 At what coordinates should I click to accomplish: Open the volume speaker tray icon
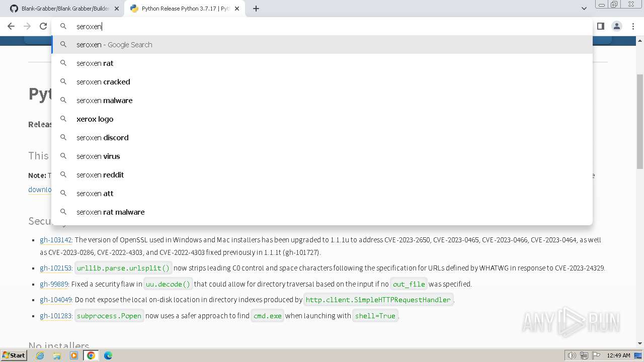click(x=572, y=355)
